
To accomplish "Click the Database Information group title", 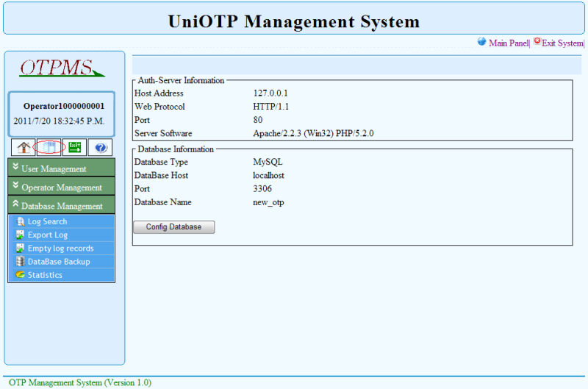I will click(176, 149).
